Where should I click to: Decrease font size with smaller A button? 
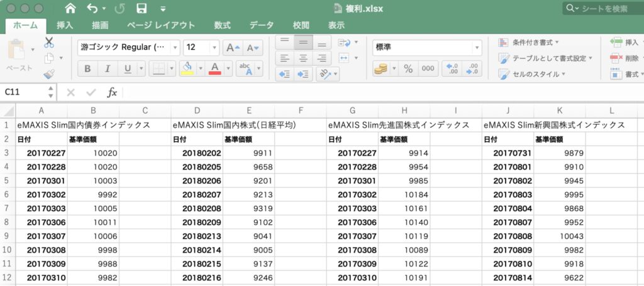(x=253, y=48)
